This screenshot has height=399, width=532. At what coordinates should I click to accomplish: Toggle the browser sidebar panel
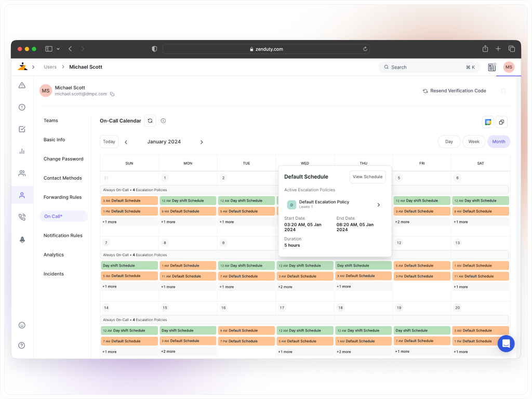click(49, 49)
